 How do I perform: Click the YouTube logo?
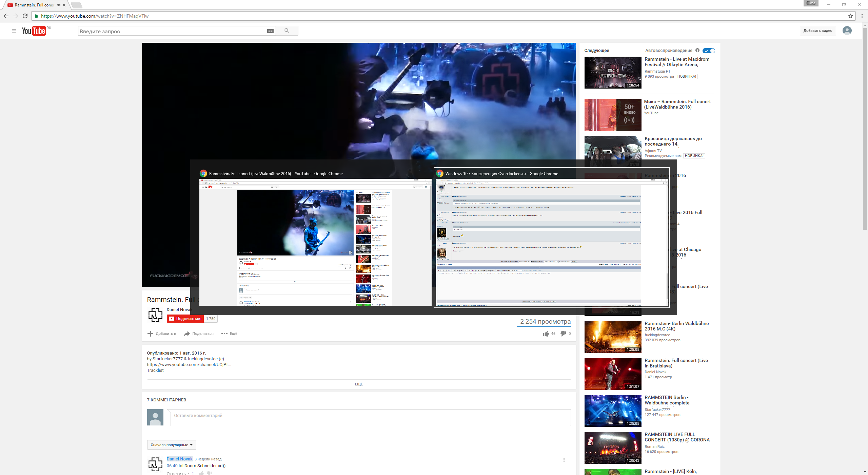coord(34,31)
